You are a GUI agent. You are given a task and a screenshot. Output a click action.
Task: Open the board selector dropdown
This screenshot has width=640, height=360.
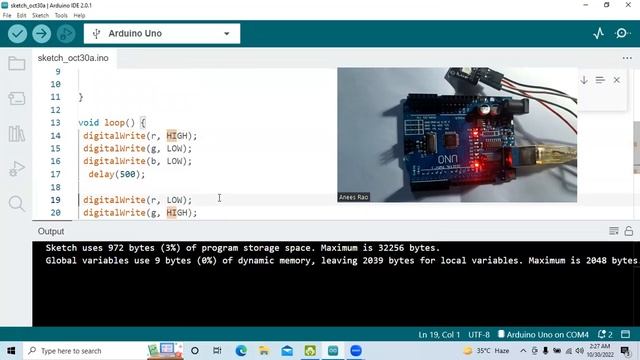[162, 33]
